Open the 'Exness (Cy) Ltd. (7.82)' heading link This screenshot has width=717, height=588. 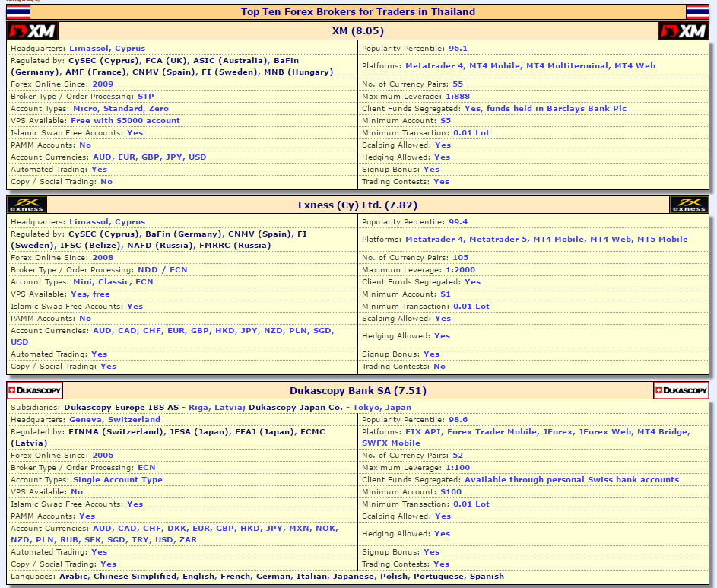coord(357,205)
